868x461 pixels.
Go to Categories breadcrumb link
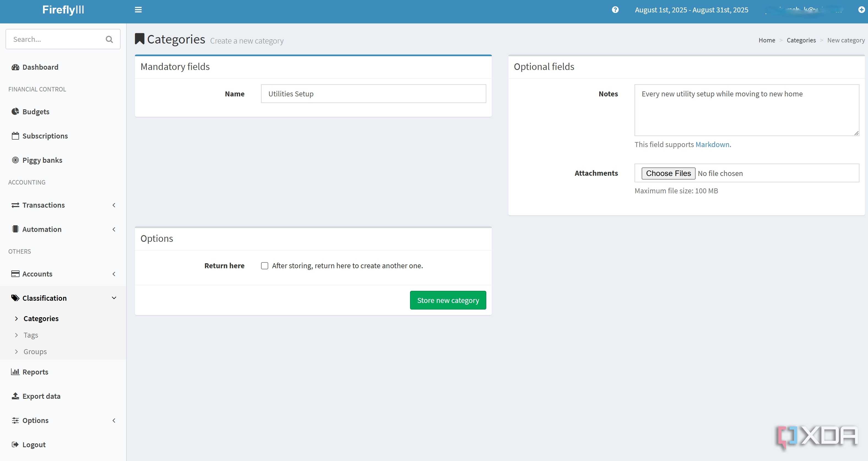[x=801, y=40]
